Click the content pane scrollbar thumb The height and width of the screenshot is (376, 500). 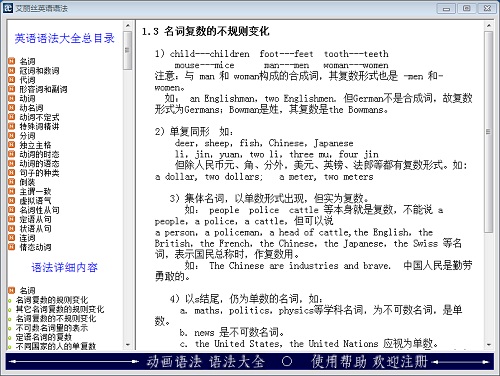[488, 132]
